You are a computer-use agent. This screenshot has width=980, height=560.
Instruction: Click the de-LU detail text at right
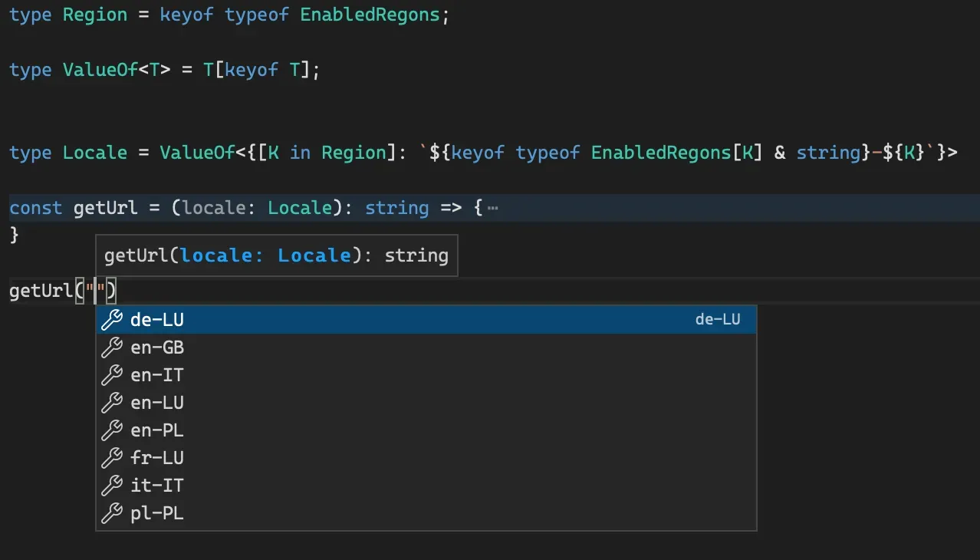[x=717, y=320]
